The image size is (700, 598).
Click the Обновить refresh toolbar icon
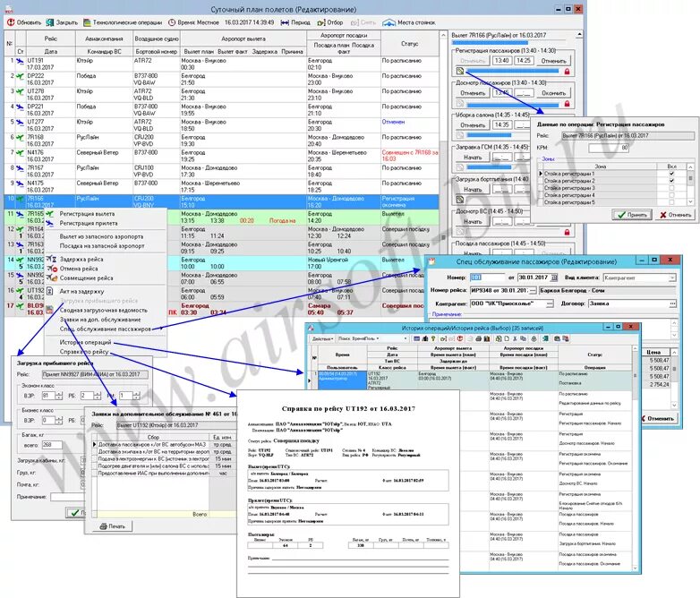[10, 22]
